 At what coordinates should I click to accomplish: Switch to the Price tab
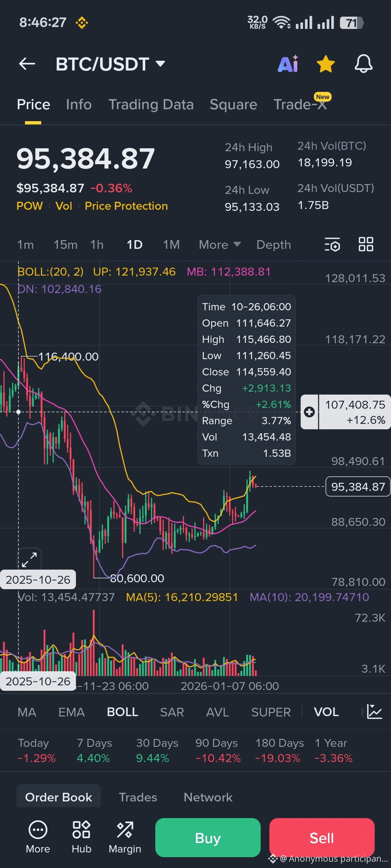click(x=33, y=105)
